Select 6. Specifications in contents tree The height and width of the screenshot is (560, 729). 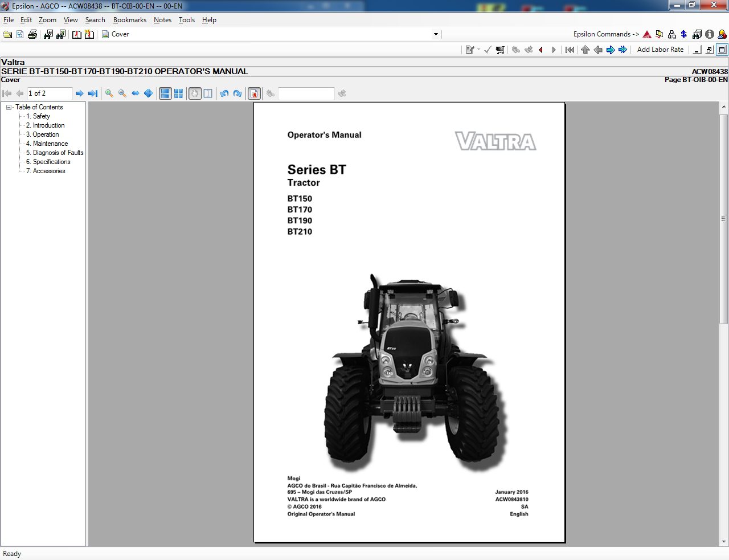48,162
